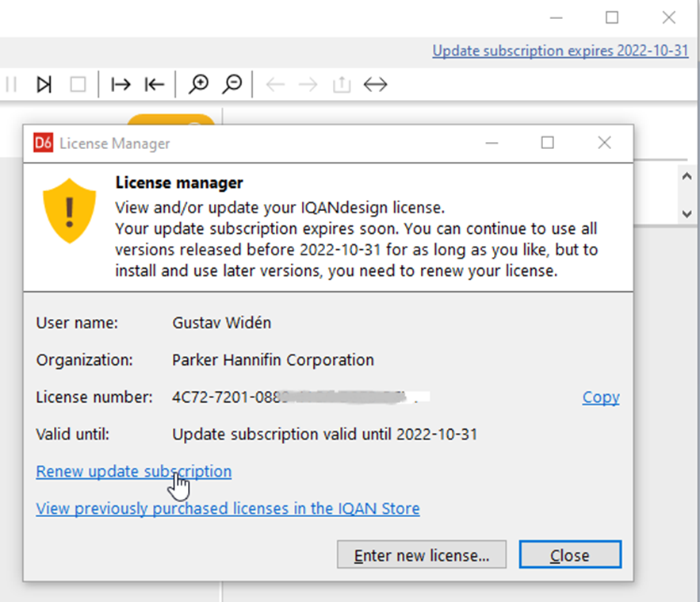Viewport: 700px width, 602px height.
Task: Click the pause icon in the toolbar
Action: coord(12,84)
